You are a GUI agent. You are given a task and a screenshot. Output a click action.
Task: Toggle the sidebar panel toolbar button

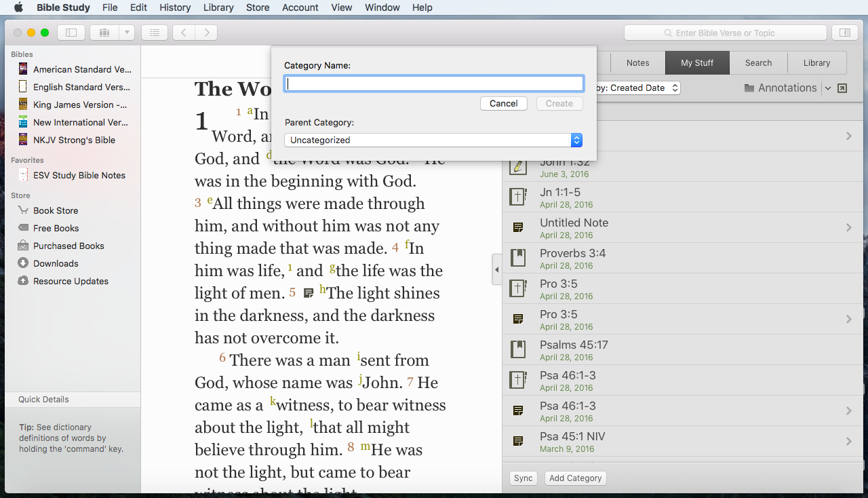pos(71,32)
